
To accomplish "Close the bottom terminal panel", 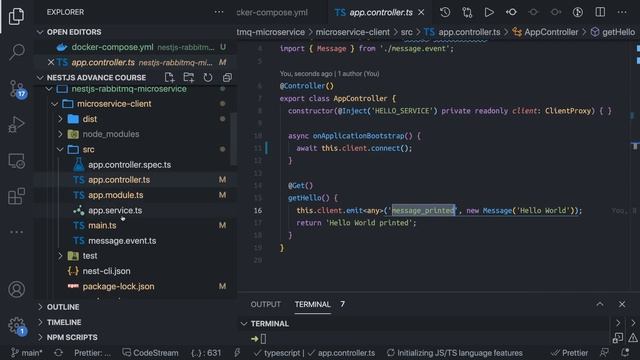I will [622, 304].
